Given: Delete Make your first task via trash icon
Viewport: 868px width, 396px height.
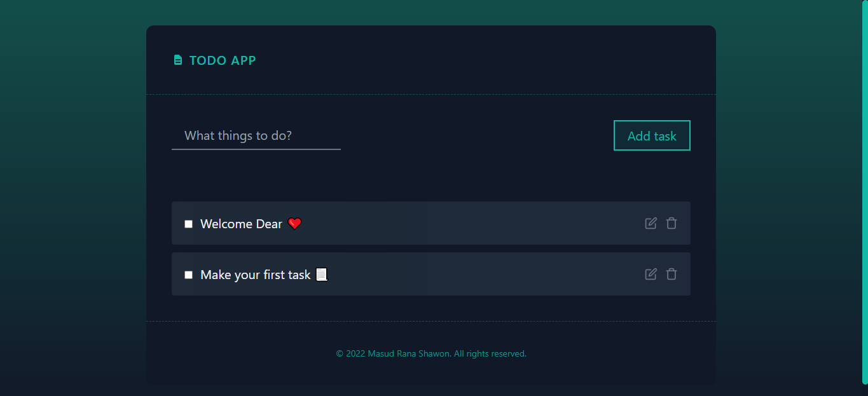Looking at the screenshot, I should click(672, 274).
